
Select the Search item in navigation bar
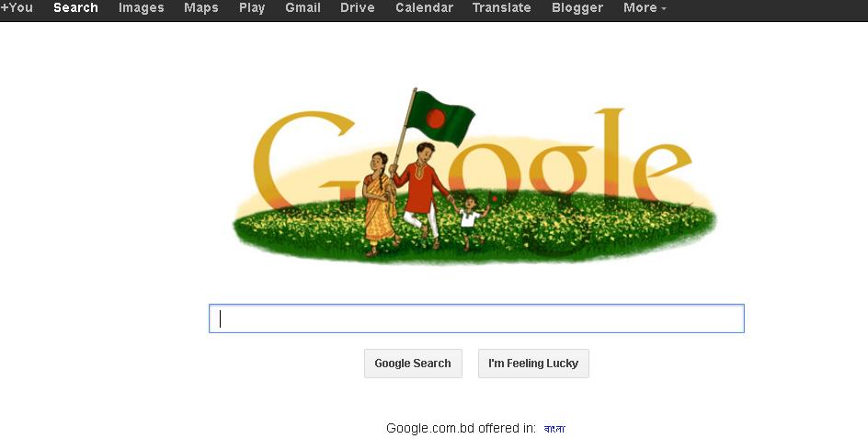[x=75, y=7]
